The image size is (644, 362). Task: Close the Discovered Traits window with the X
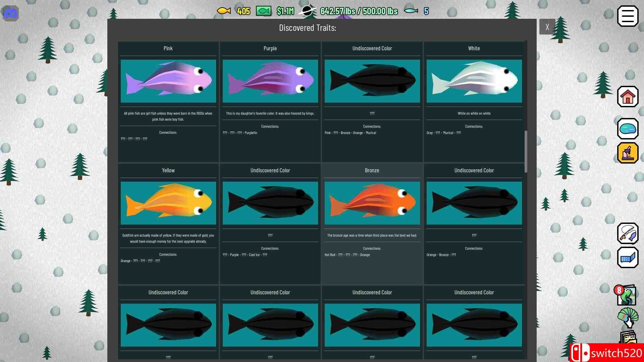547,26
